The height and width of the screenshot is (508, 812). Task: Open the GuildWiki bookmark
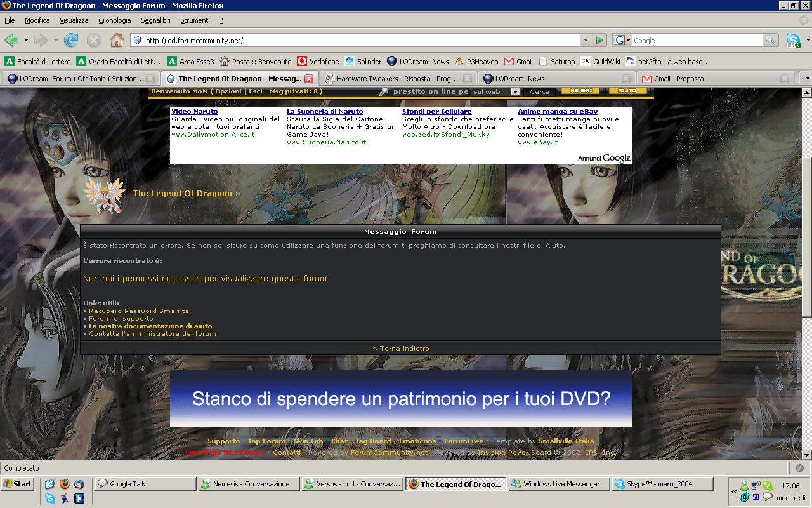pyautogui.click(x=600, y=62)
